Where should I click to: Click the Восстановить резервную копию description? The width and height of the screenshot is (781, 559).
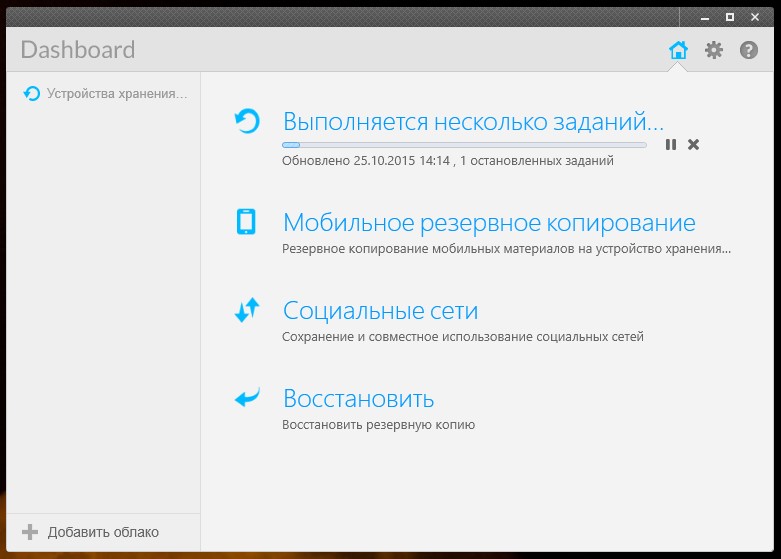(x=379, y=425)
